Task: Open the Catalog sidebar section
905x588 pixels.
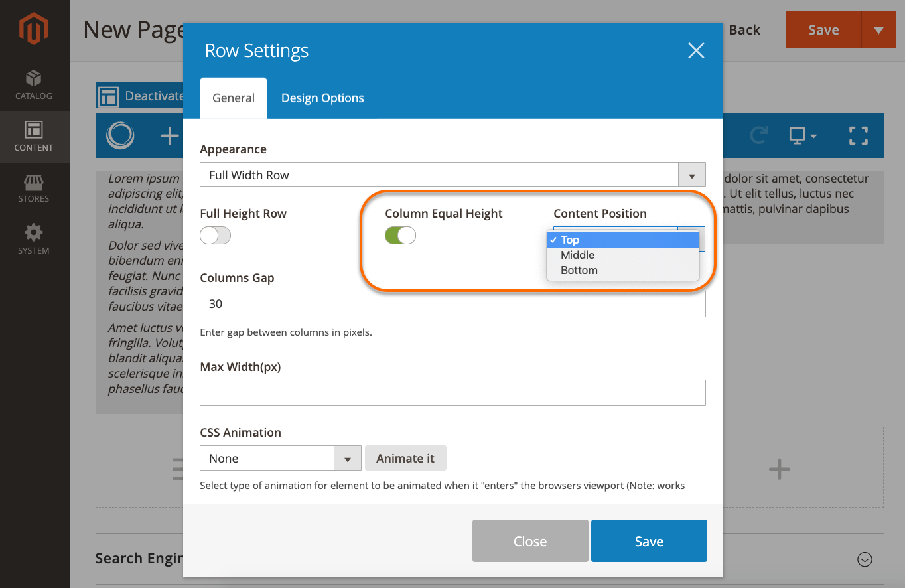Action: [34, 85]
